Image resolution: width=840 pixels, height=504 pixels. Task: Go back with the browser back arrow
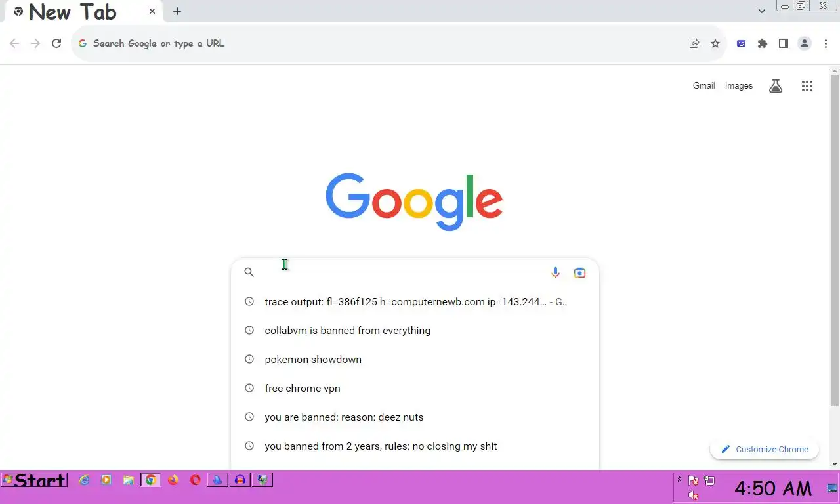pyautogui.click(x=14, y=43)
